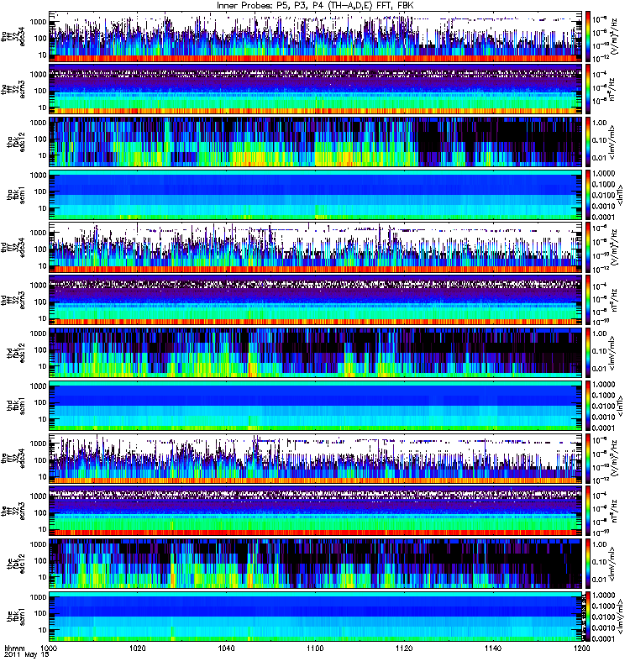Screen dimensions: 630x672
Task: Click the color bar of tha fbk scm1 panel
Action: [589, 195]
